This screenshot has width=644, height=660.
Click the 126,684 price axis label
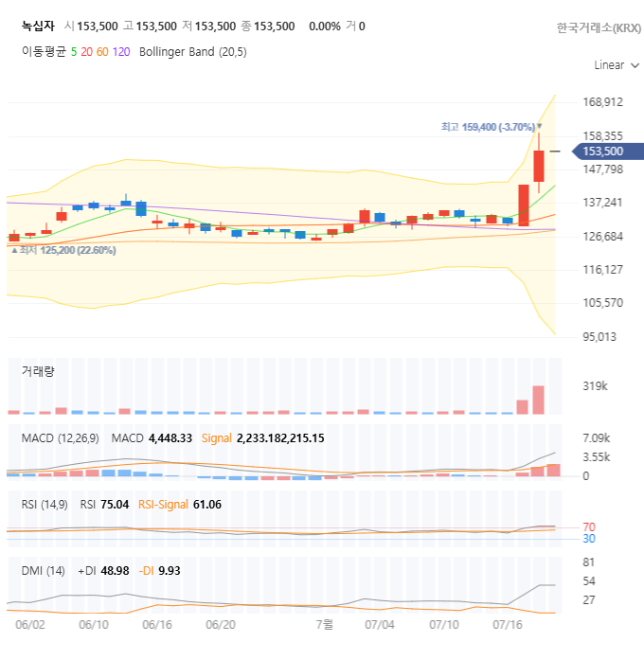pyautogui.click(x=602, y=237)
